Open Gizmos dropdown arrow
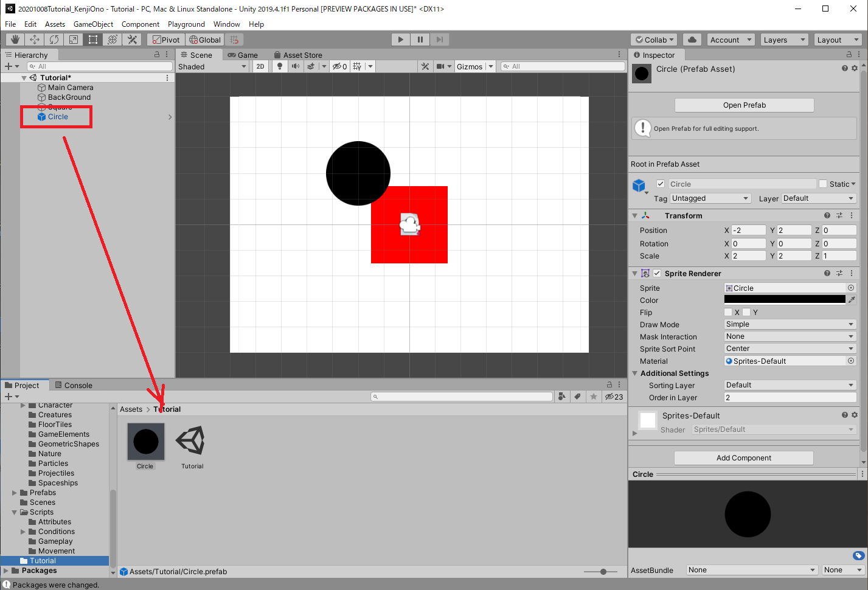 click(490, 66)
